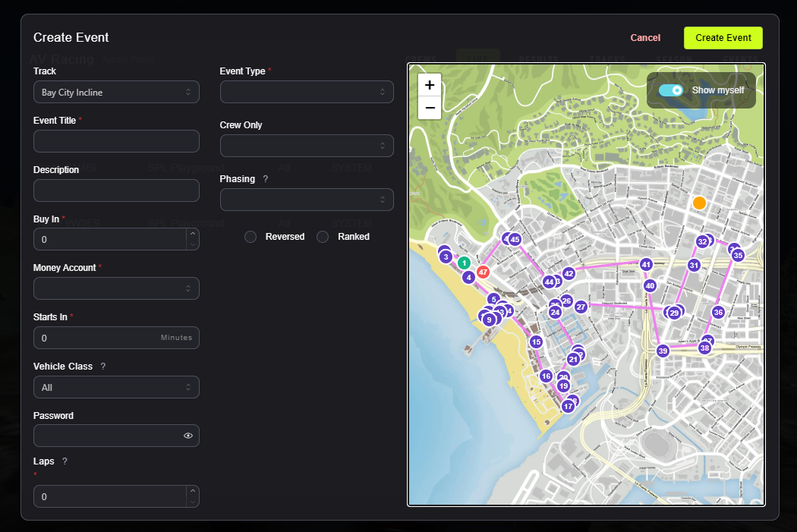Click checkpoint marker 27 on the map
This screenshot has width=797, height=532.
point(581,307)
